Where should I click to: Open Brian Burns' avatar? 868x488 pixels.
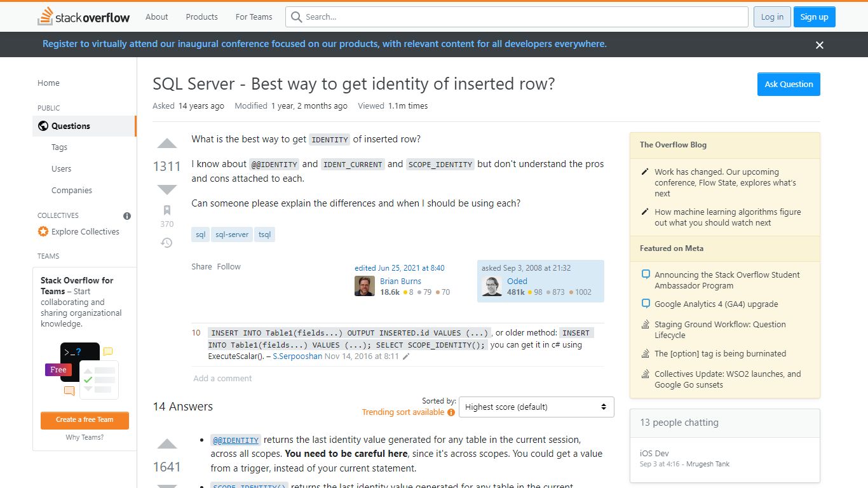(x=365, y=286)
